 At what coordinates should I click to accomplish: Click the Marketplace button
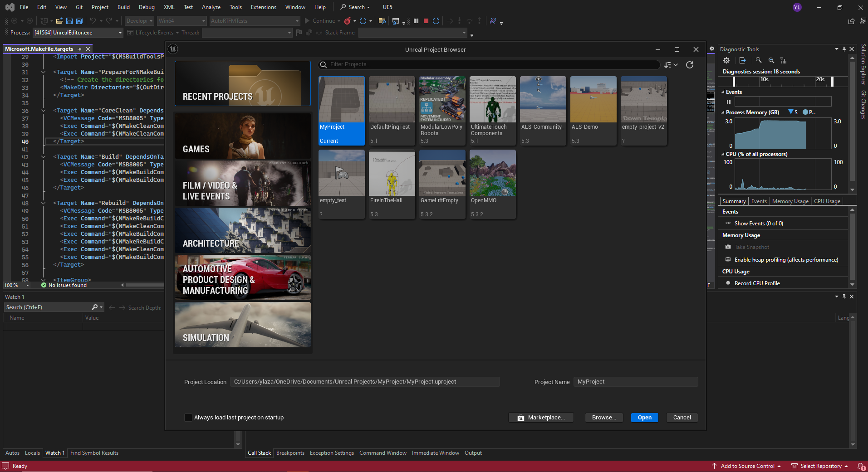click(x=541, y=418)
